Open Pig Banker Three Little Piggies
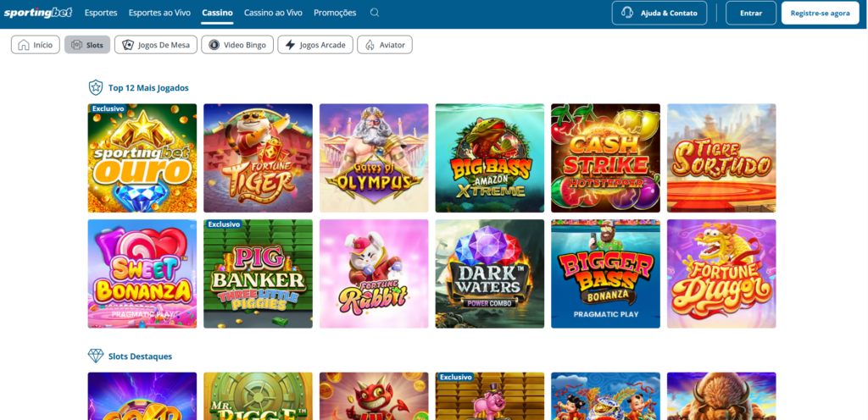Image resolution: width=868 pixels, height=420 pixels. (x=258, y=274)
